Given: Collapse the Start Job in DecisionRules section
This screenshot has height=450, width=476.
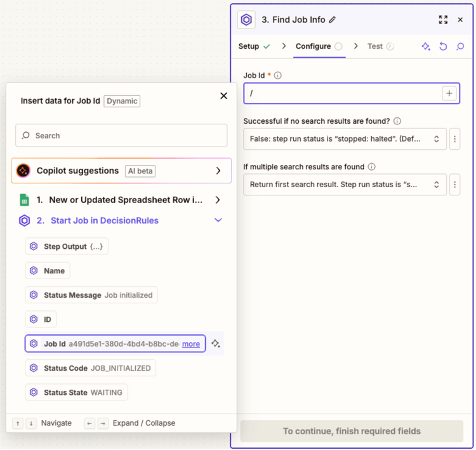Looking at the screenshot, I should click(x=218, y=220).
